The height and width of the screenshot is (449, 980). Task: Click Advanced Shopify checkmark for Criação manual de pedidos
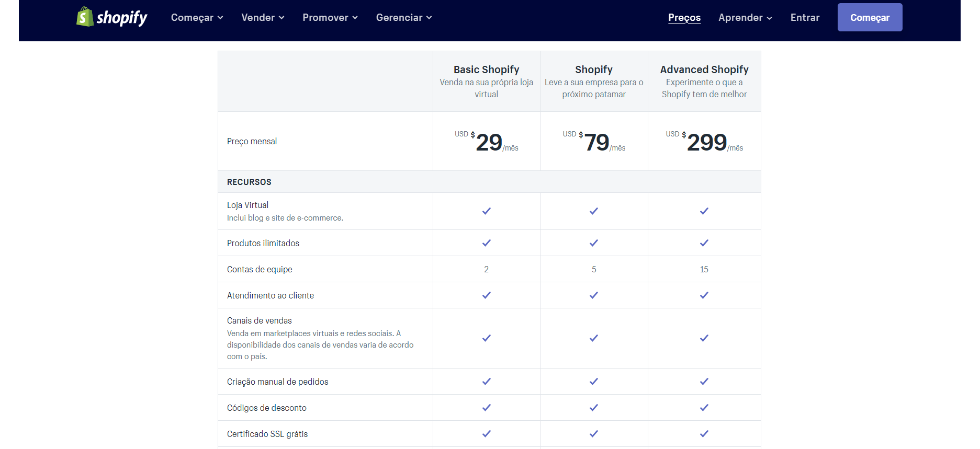[x=704, y=382]
